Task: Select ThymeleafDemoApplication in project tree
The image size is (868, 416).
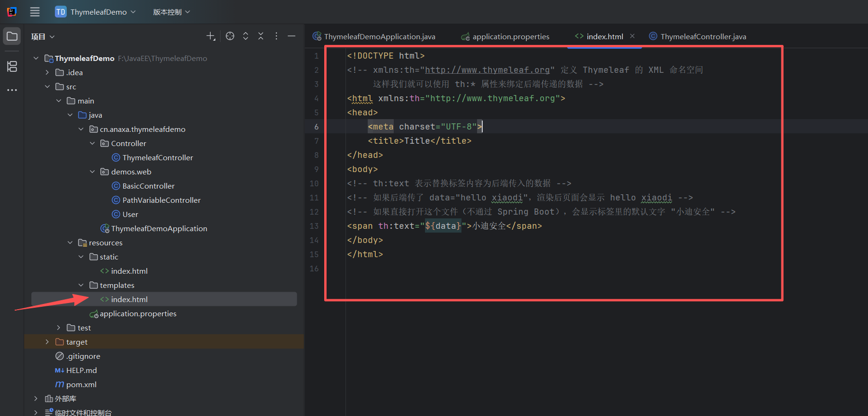Action: [x=159, y=228]
